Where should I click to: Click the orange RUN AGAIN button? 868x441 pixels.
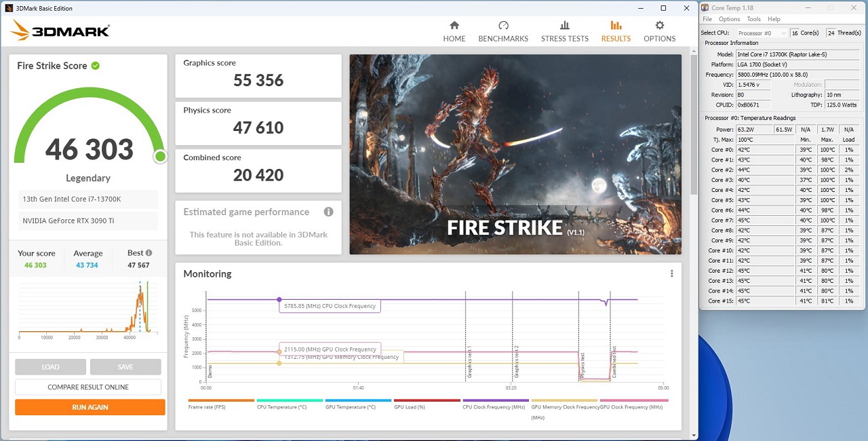[x=90, y=407]
